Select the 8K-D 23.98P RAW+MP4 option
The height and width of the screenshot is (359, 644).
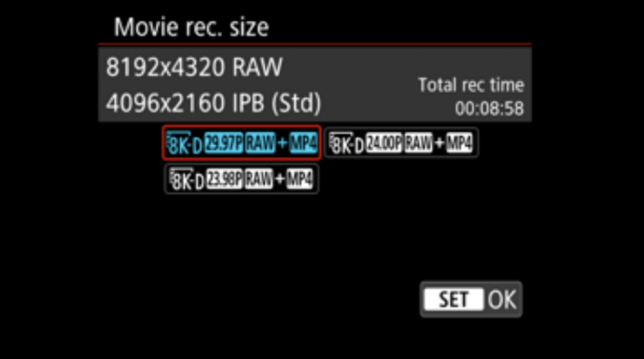click(242, 179)
